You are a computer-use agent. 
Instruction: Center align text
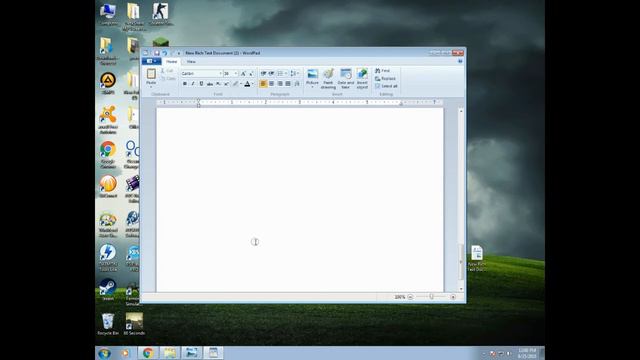271,84
